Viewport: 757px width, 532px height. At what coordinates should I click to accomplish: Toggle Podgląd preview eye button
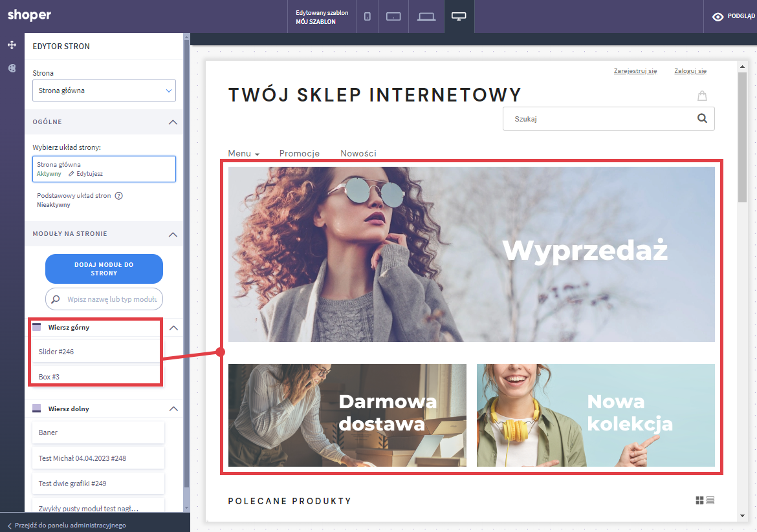pyautogui.click(x=733, y=17)
